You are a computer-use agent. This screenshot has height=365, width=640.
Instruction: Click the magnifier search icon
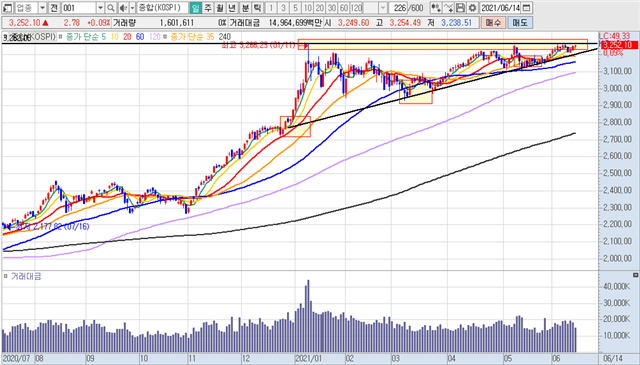coord(111,8)
